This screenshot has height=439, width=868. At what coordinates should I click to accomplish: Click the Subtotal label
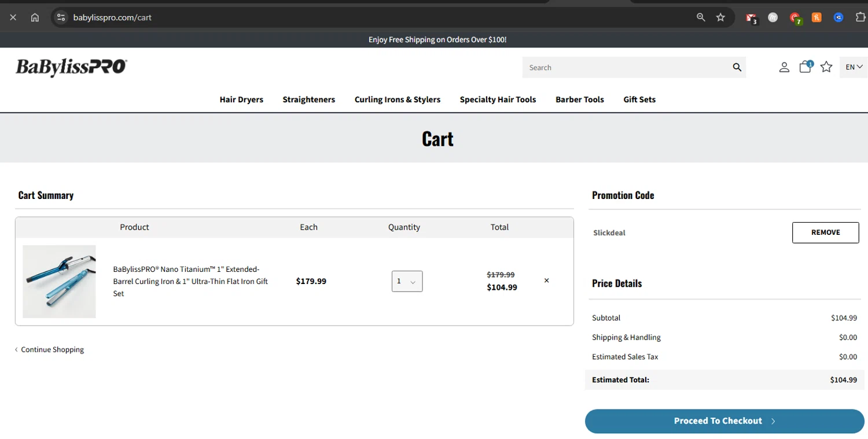point(606,318)
